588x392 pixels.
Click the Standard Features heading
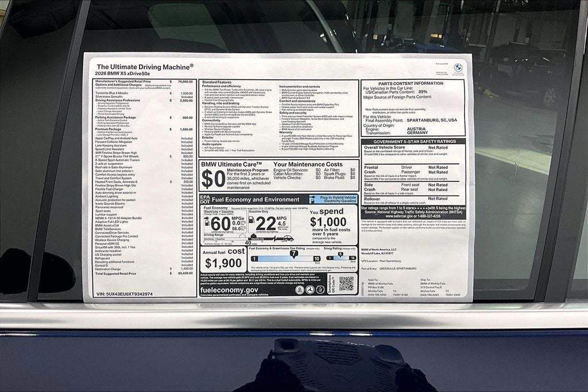216,82
